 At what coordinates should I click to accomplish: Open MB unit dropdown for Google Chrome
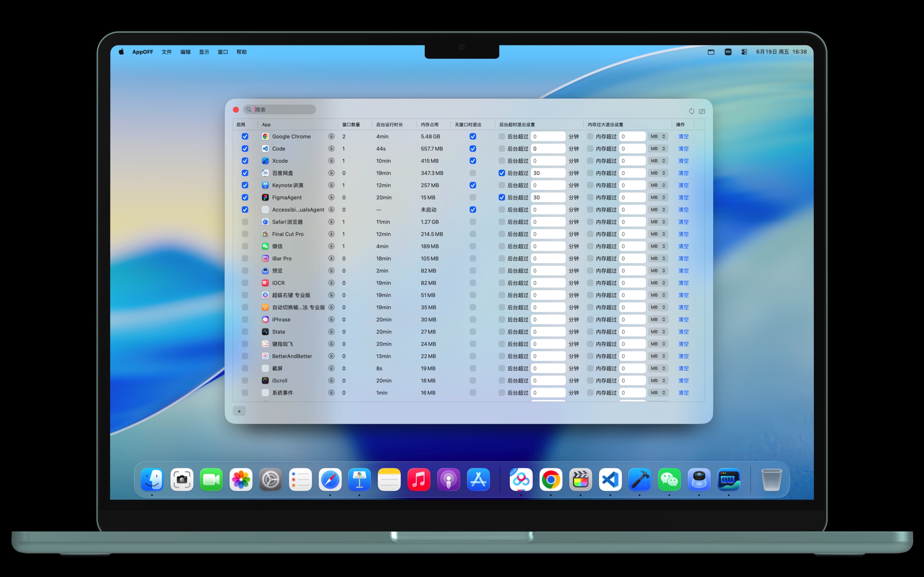tap(658, 136)
